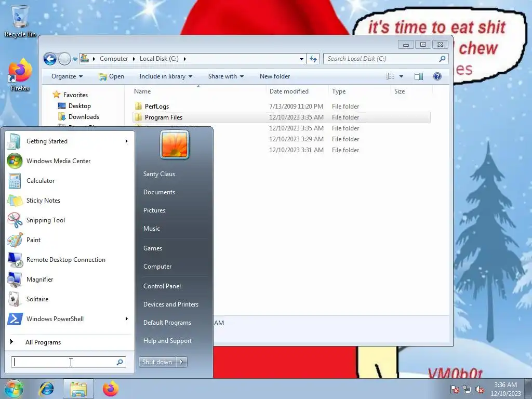The width and height of the screenshot is (532, 399).
Task: Click the Remote Desktop Connection icon
Action: tap(15, 260)
